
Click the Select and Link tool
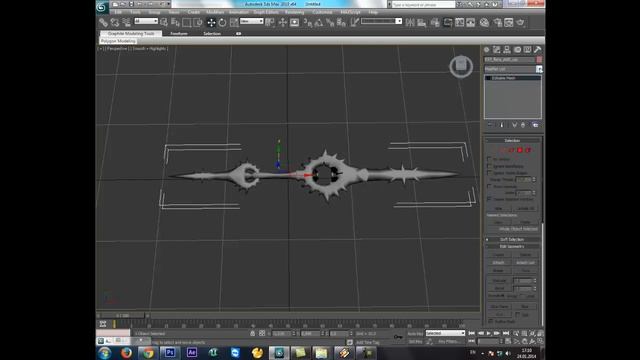click(x=104, y=22)
